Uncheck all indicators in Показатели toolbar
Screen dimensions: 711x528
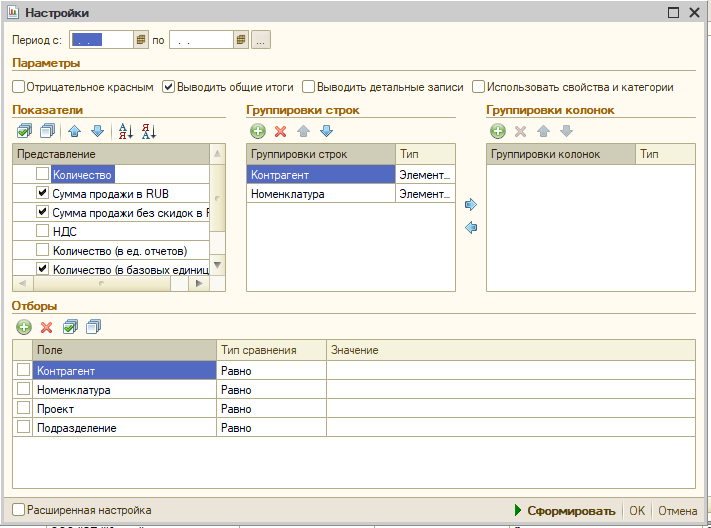point(47,131)
